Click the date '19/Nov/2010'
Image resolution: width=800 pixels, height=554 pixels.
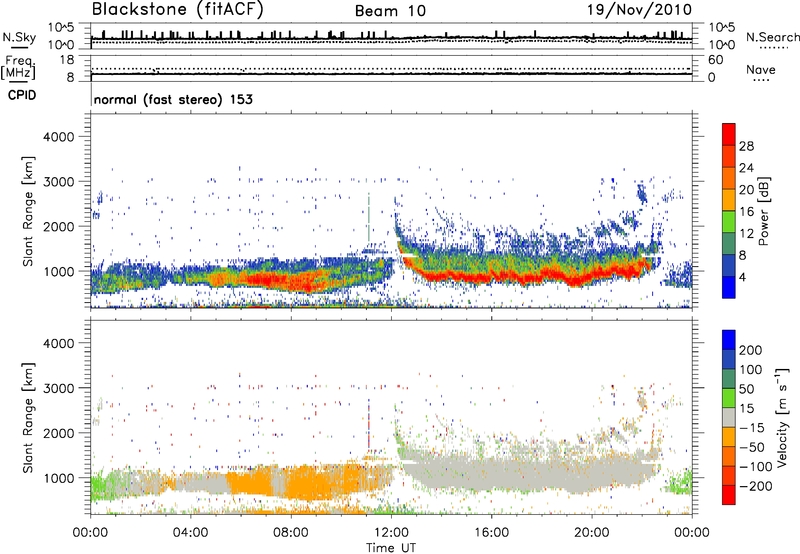[639, 9]
